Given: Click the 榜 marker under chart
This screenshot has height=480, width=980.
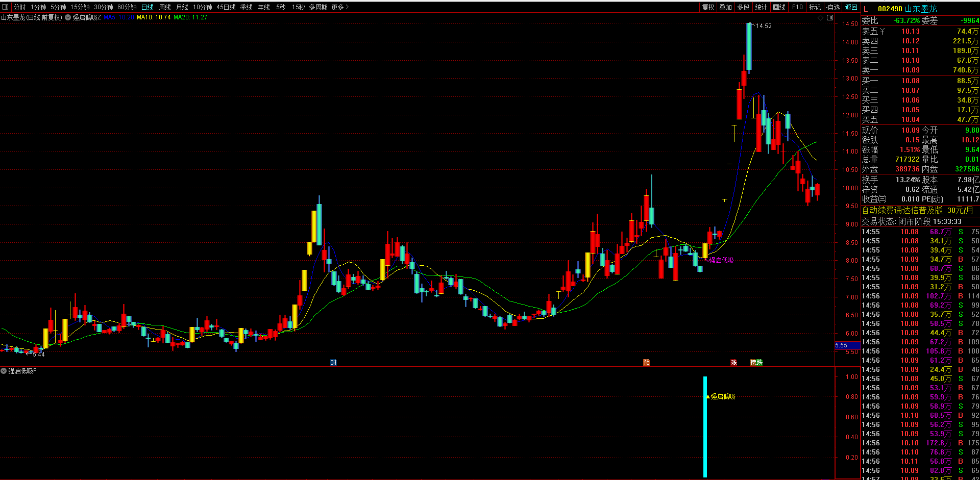Looking at the screenshot, I should click(753, 363).
